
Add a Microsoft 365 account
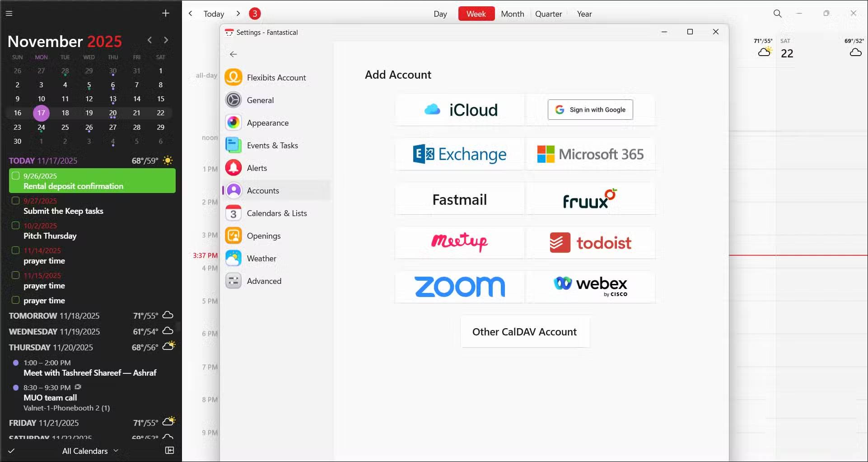(x=590, y=154)
